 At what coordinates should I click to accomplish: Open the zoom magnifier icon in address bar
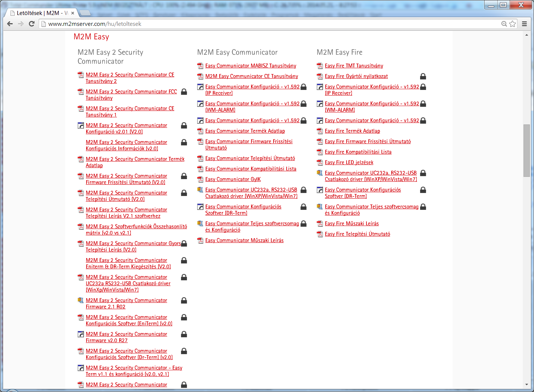[x=504, y=24]
